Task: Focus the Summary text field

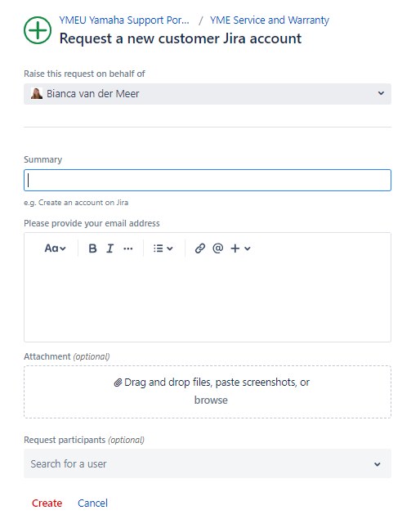Action: point(208,180)
